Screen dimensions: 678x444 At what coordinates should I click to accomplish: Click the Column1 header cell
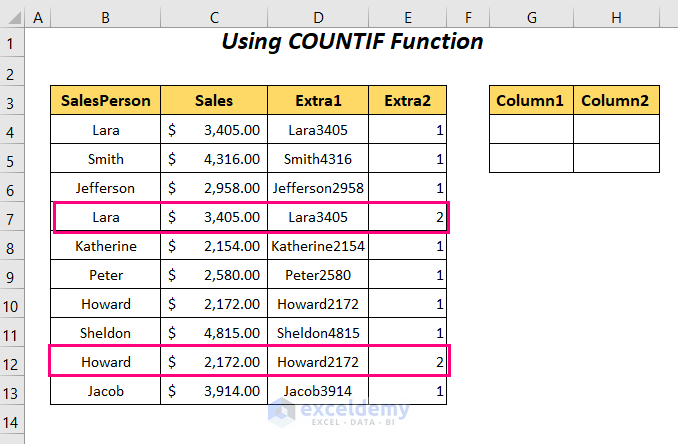tap(531, 101)
